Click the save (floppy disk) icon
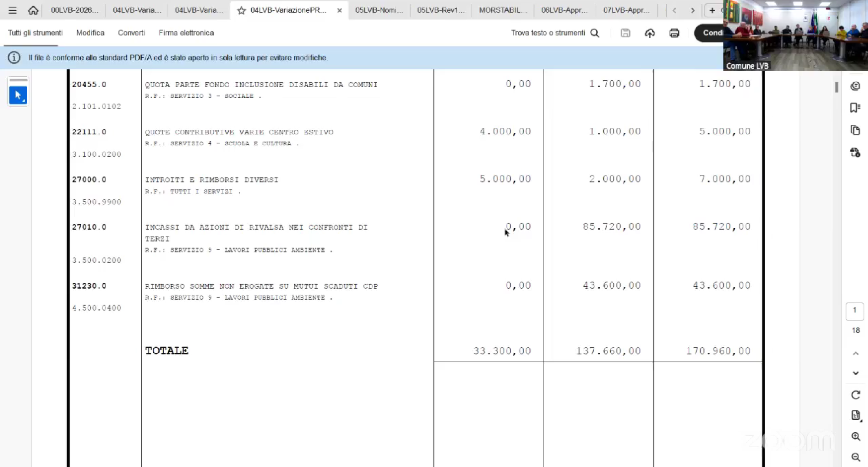Screen dimensions: 868x467 625,33
